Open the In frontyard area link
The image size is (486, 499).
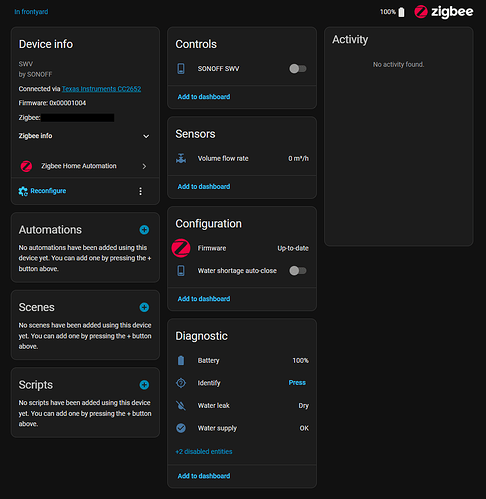click(x=31, y=12)
